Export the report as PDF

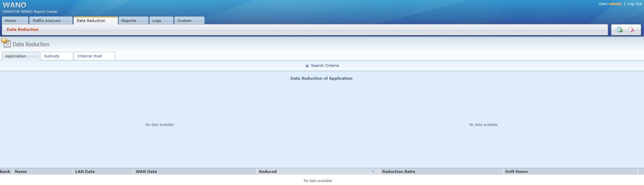pyautogui.click(x=632, y=30)
